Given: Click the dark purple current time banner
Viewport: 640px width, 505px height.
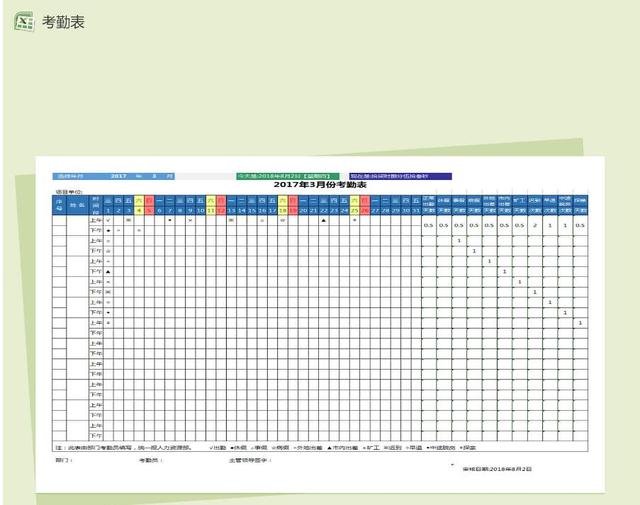Looking at the screenshot, I should click(400, 176).
